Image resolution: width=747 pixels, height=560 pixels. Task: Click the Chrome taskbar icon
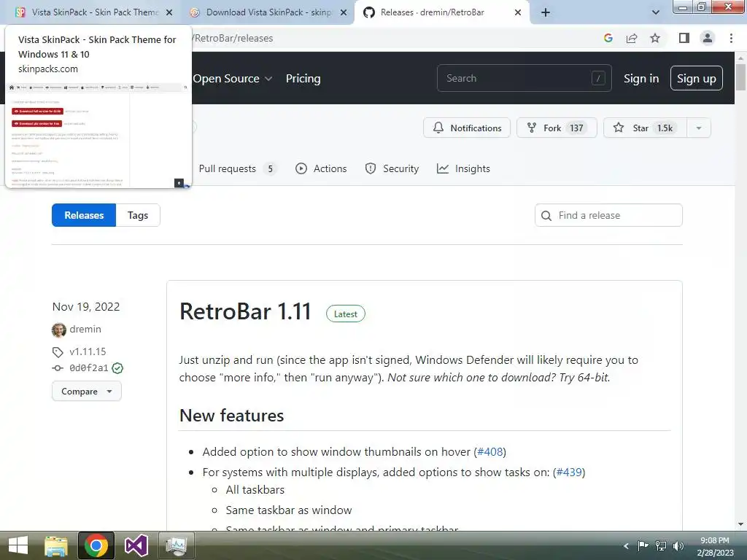[96, 545]
